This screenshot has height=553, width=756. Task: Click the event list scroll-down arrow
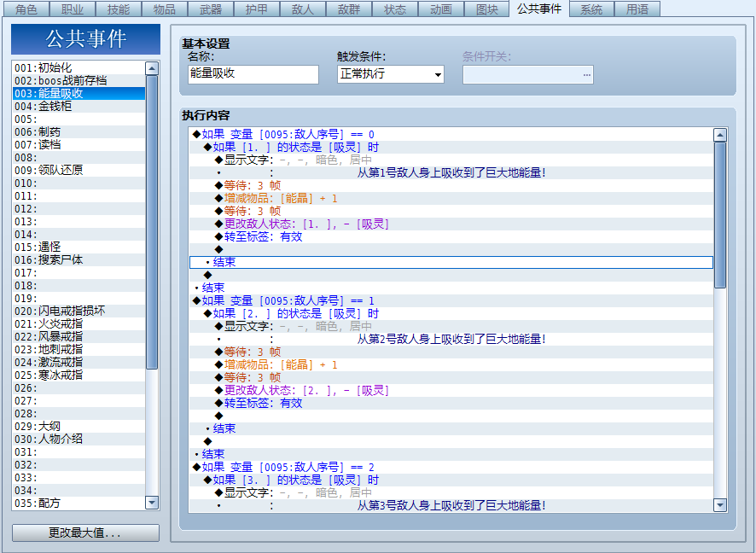click(152, 503)
